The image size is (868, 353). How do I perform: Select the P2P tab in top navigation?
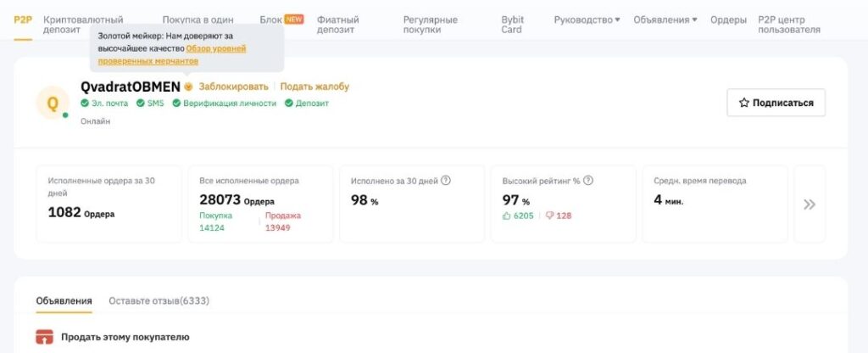point(23,20)
